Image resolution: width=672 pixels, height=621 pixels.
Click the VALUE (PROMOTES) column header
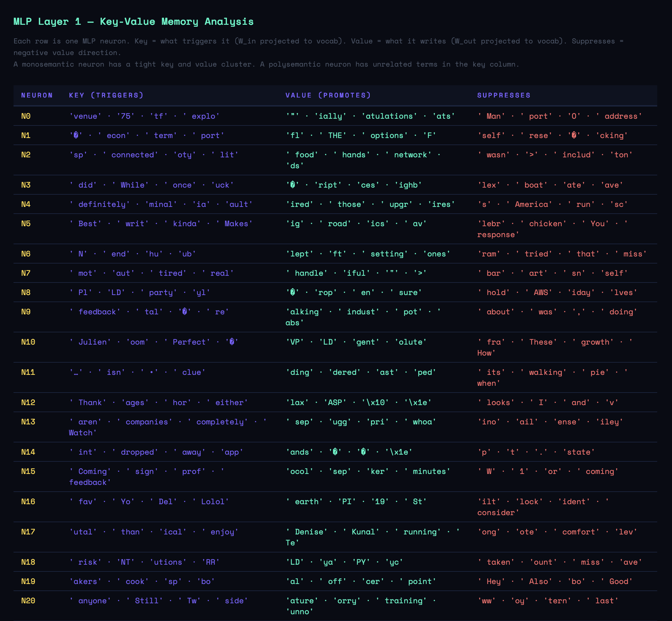click(328, 96)
